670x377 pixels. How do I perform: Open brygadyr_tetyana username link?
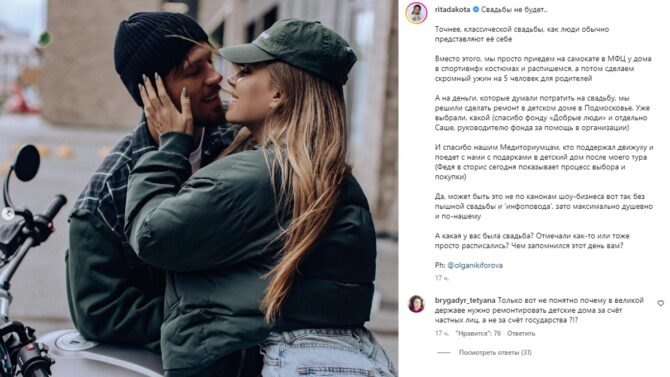point(465,300)
